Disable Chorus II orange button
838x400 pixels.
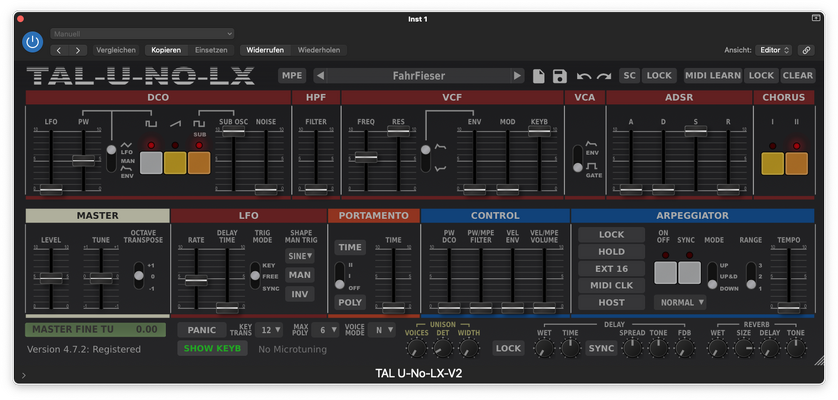pyautogui.click(x=796, y=164)
